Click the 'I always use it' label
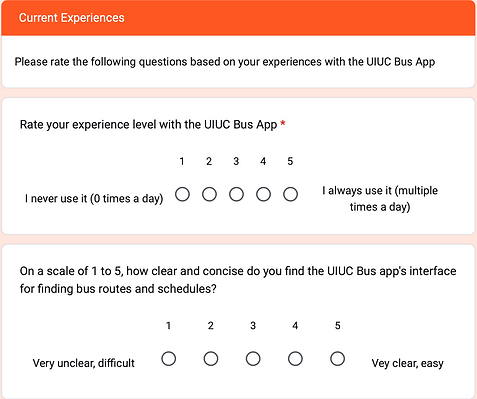Screen dimensions: 477x399 pos(380,199)
